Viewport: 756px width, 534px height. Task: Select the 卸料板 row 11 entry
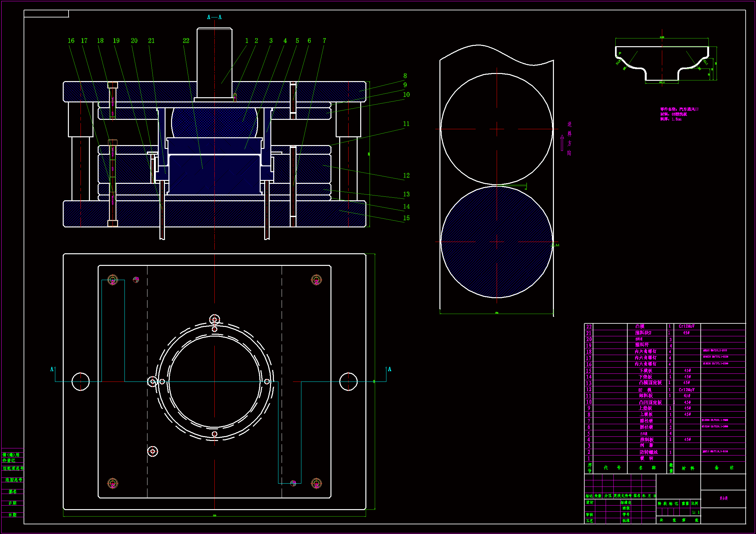646,396
